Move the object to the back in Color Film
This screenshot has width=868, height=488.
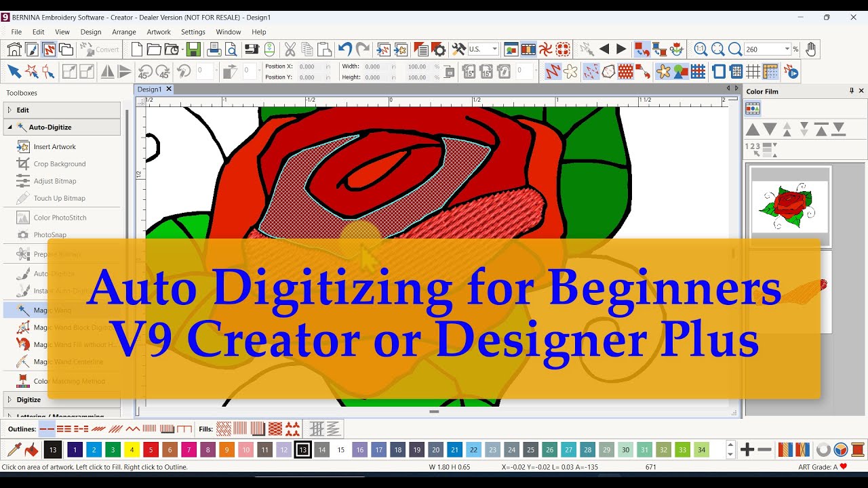[x=839, y=129]
